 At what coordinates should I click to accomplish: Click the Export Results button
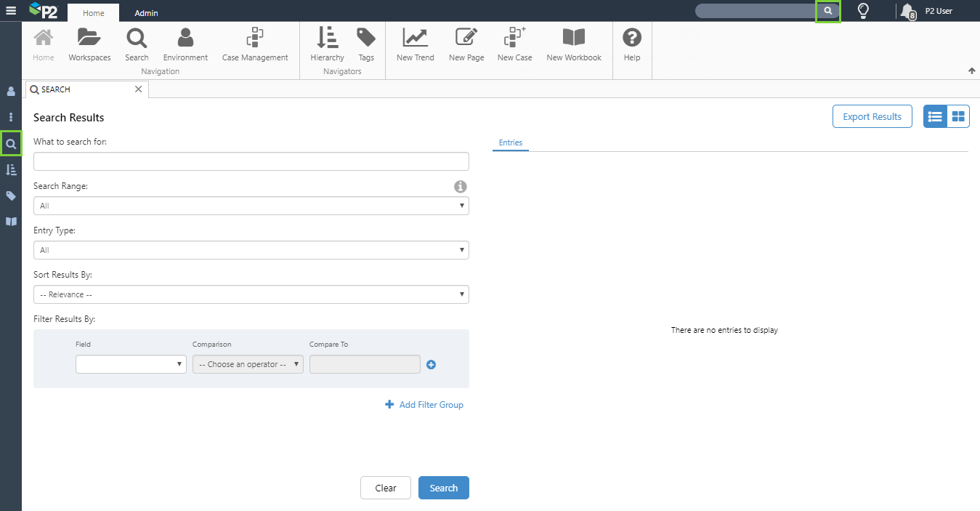(872, 116)
